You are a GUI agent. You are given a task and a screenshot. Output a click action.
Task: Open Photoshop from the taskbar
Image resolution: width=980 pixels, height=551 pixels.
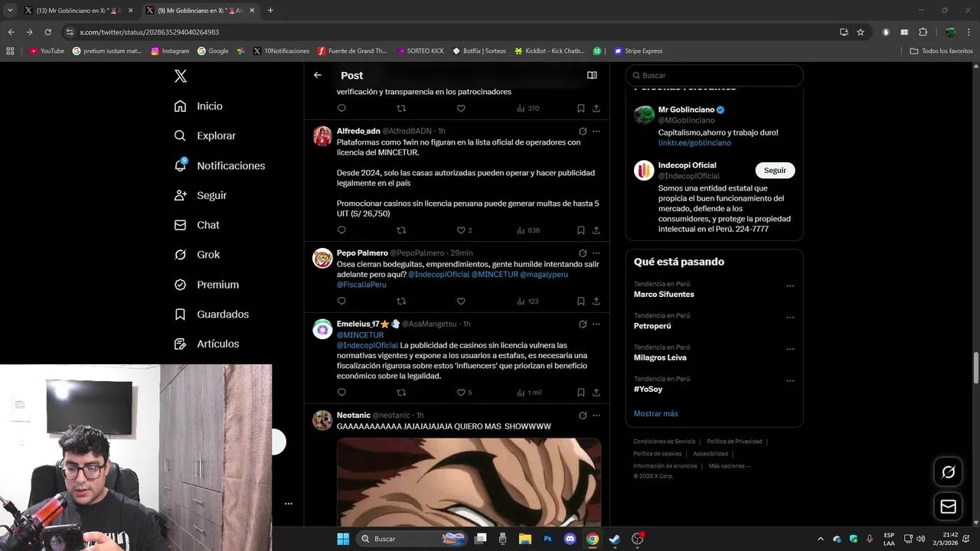547,539
